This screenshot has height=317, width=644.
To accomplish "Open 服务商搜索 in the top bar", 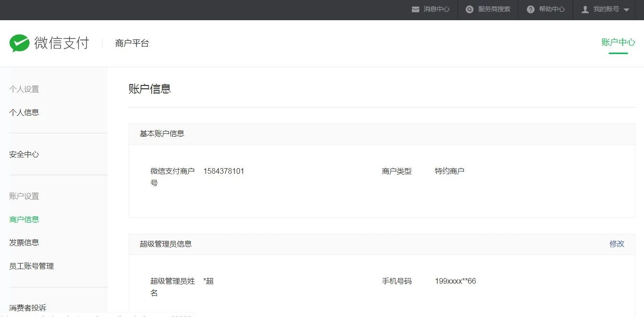I will 494,9.
